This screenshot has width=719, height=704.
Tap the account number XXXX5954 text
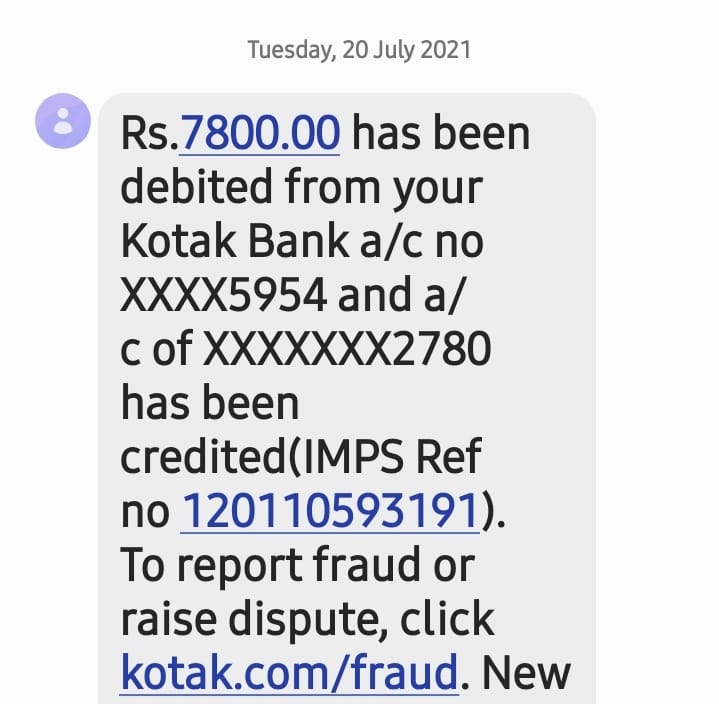click(224, 295)
